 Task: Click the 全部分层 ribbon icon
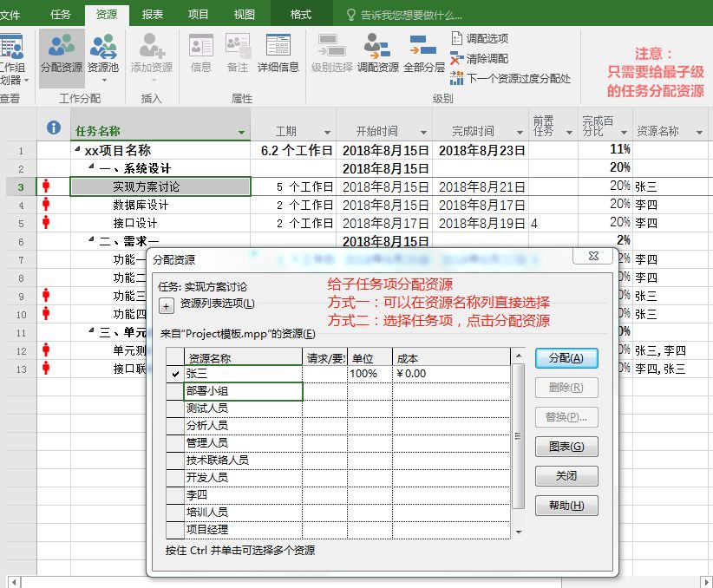click(x=423, y=52)
